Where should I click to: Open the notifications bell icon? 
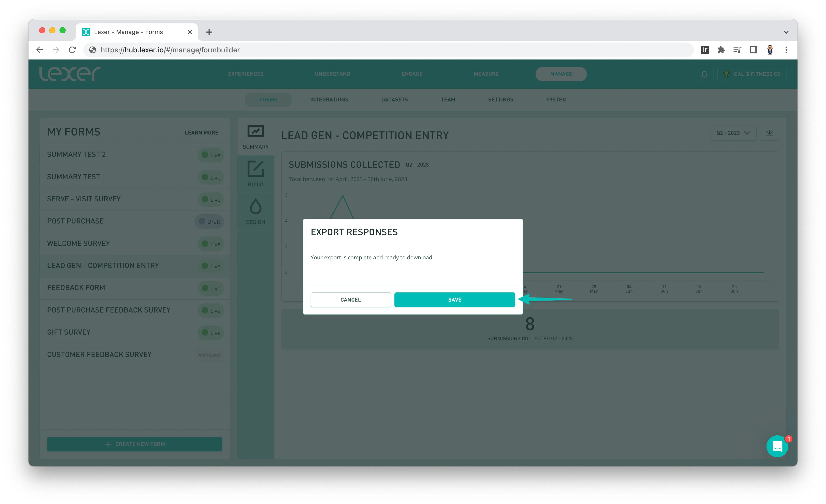[704, 74]
